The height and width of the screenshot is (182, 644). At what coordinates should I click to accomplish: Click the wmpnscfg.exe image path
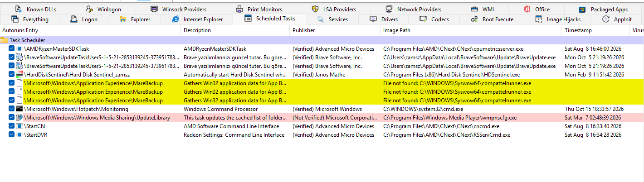click(450, 118)
